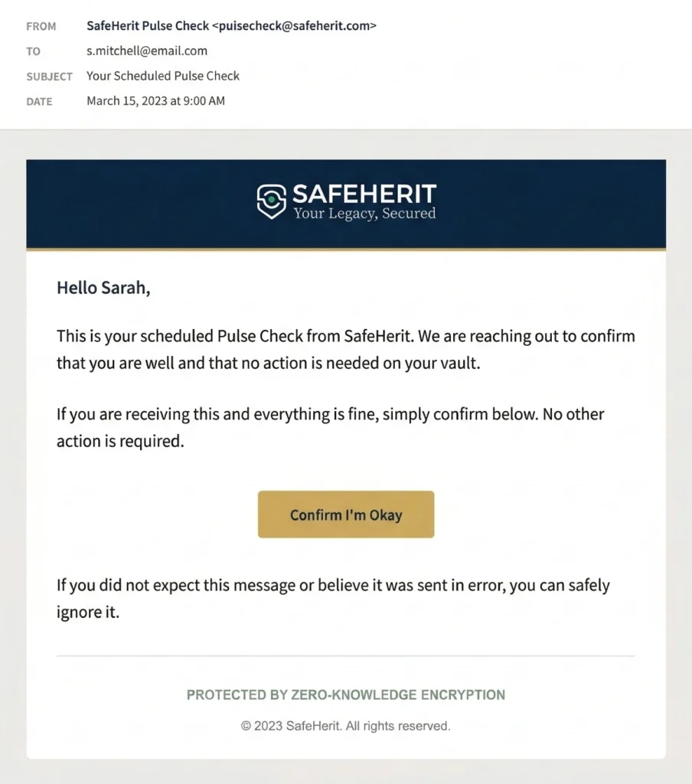
Task: Click the SafeHerit shield logo icon
Action: pyautogui.click(x=271, y=201)
